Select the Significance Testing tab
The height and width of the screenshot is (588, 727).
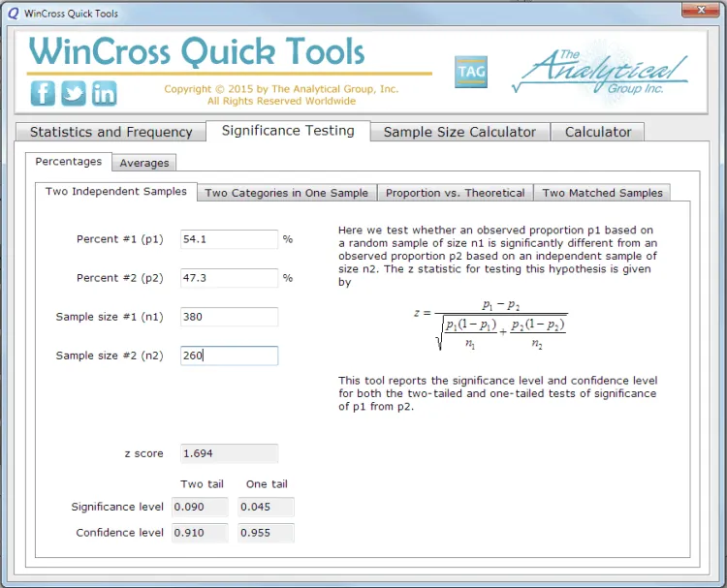coord(288,131)
